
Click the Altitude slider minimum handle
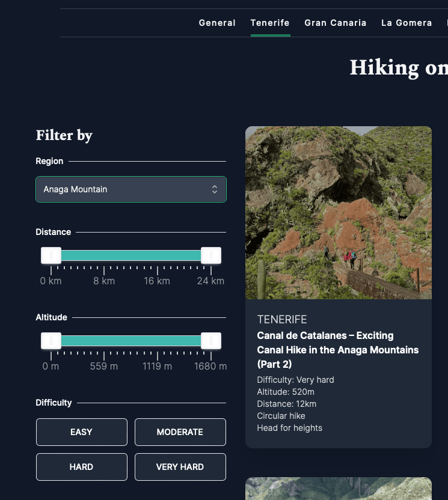pyautogui.click(x=51, y=341)
